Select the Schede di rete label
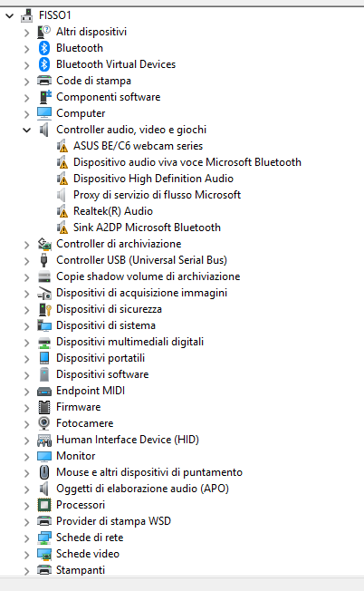The height and width of the screenshot is (591, 364). pos(90,538)
